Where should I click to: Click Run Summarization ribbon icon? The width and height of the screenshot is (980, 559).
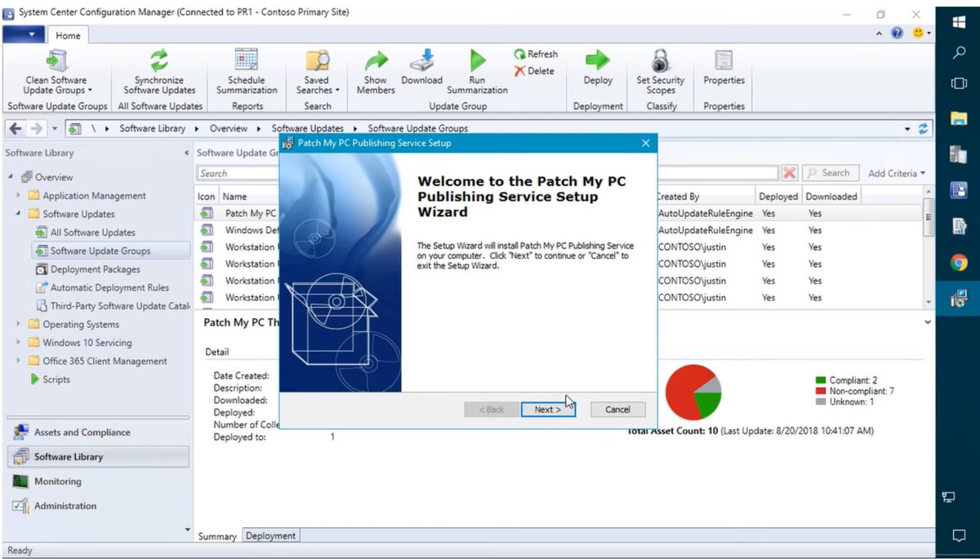coord(477,61)
